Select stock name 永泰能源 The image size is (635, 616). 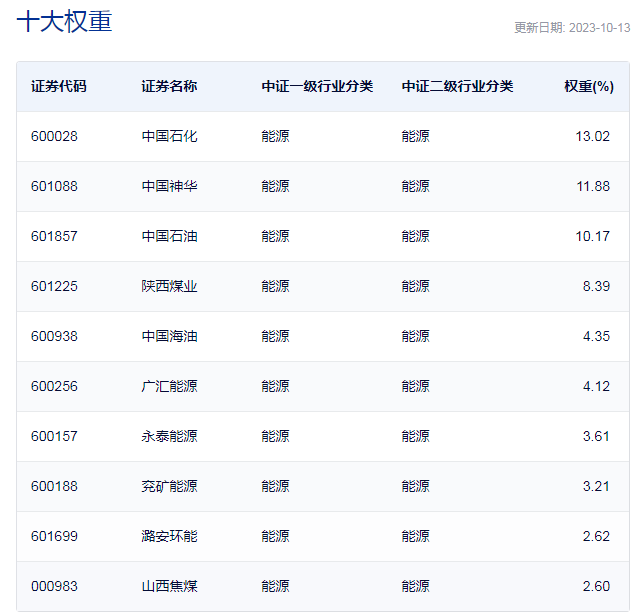click(x=169, y=436)
